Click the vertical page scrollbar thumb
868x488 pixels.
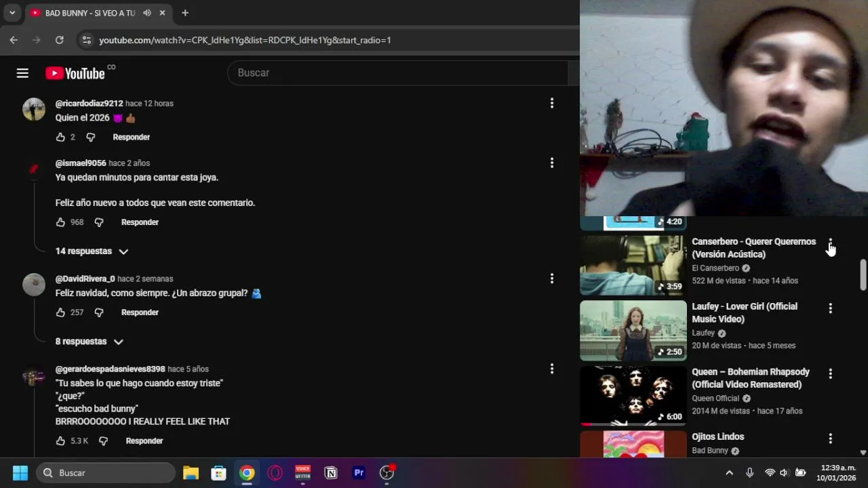tap(863, 274)
